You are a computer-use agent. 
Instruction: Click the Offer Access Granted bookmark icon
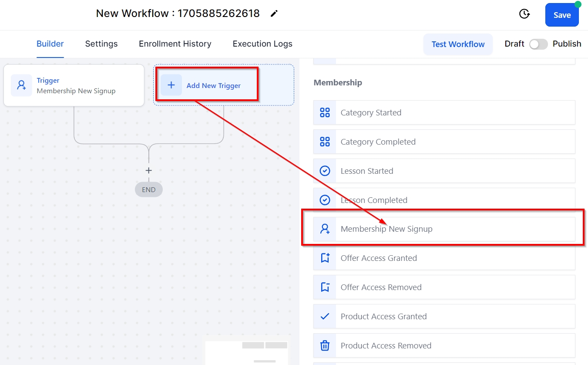click(x=325, y=258)
